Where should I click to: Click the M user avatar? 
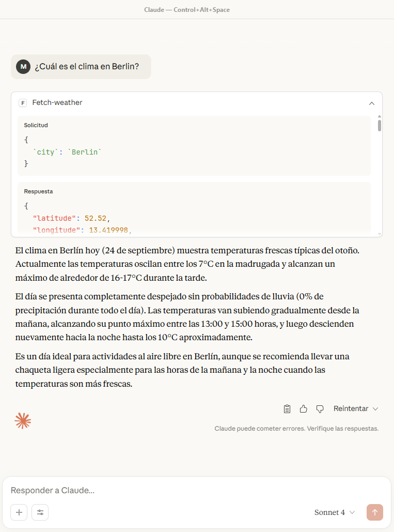click(x=23, y=67)
